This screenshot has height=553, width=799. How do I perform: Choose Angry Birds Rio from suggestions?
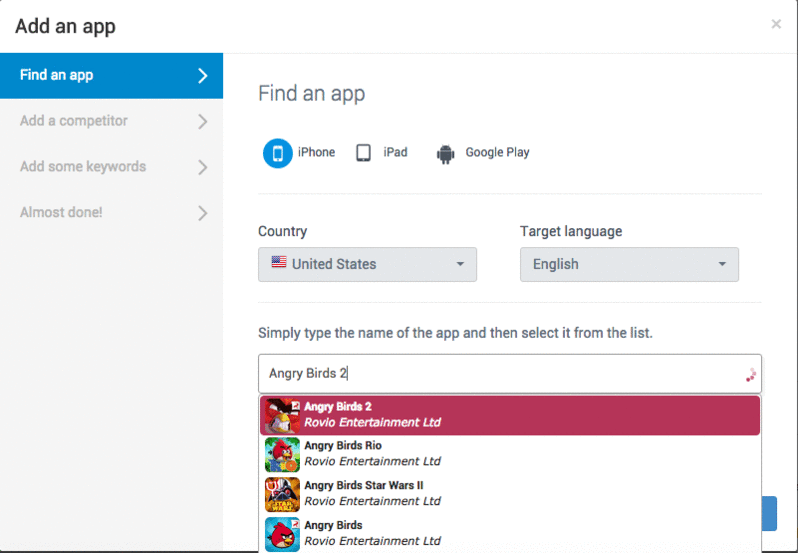pos(510,455)
